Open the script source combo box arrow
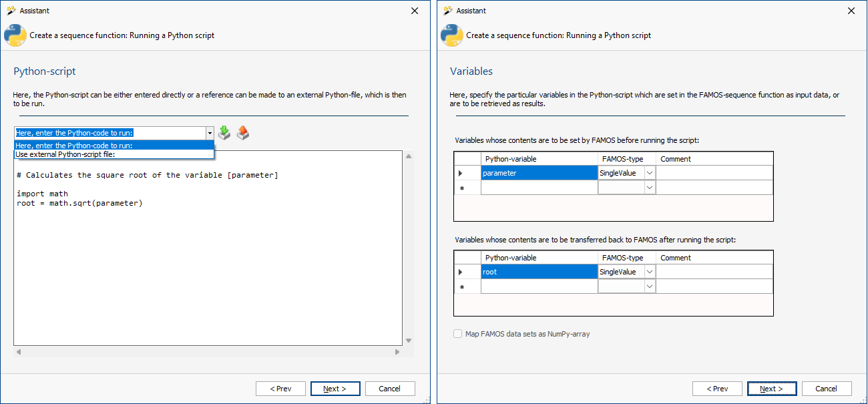The image size is (868, 404). (x=209, y=133)
